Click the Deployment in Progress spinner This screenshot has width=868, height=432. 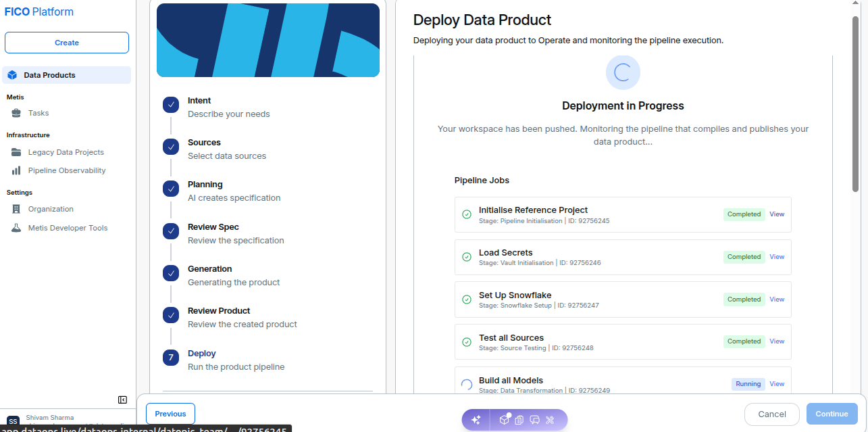coord(623,73)
